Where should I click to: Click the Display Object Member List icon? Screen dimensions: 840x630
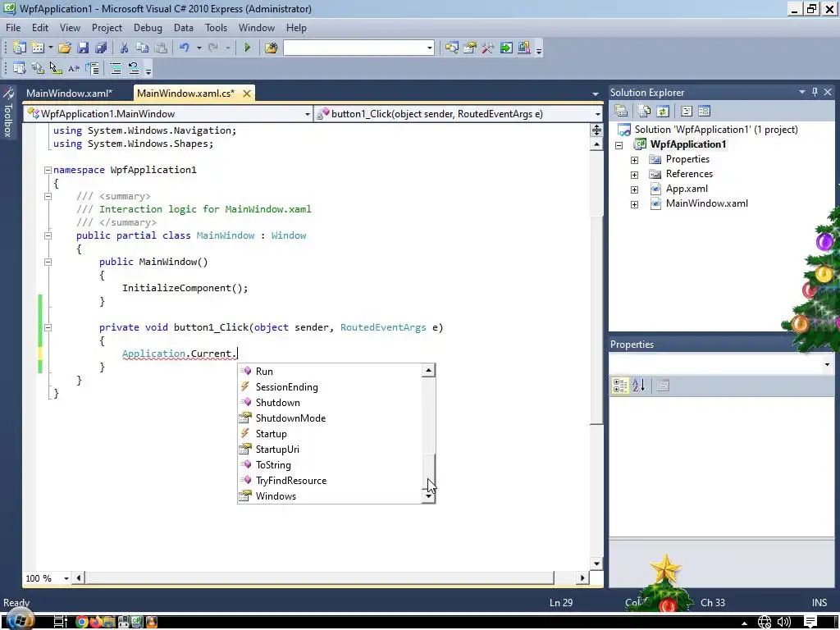point(20,68)
